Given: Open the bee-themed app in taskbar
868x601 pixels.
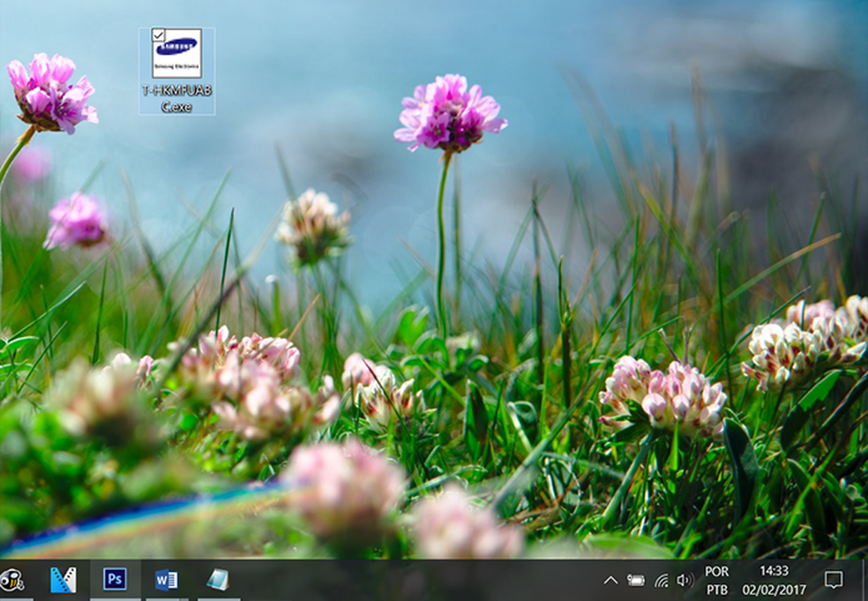Looking at the screenshot, I should (x=12, y=580).
